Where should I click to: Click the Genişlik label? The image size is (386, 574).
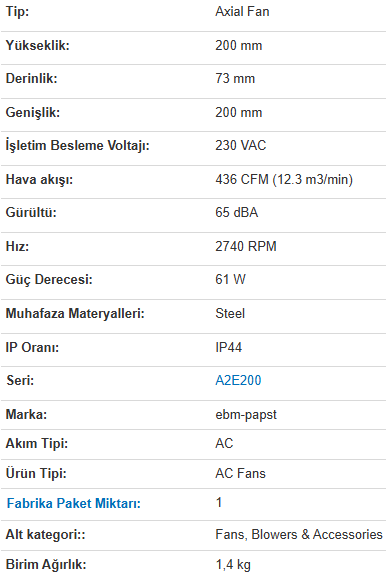coord(33,112)
